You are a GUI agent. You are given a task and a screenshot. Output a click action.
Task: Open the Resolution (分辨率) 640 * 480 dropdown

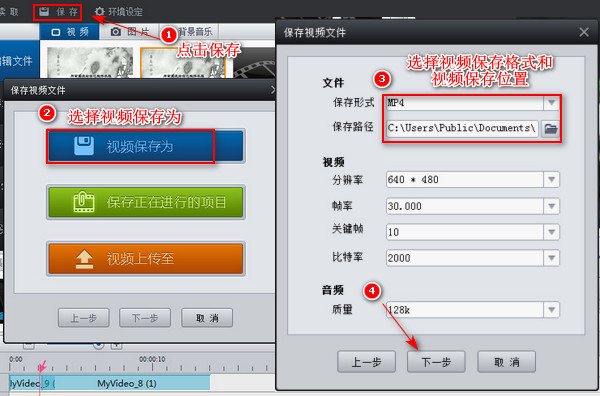[x=473, y=179]
